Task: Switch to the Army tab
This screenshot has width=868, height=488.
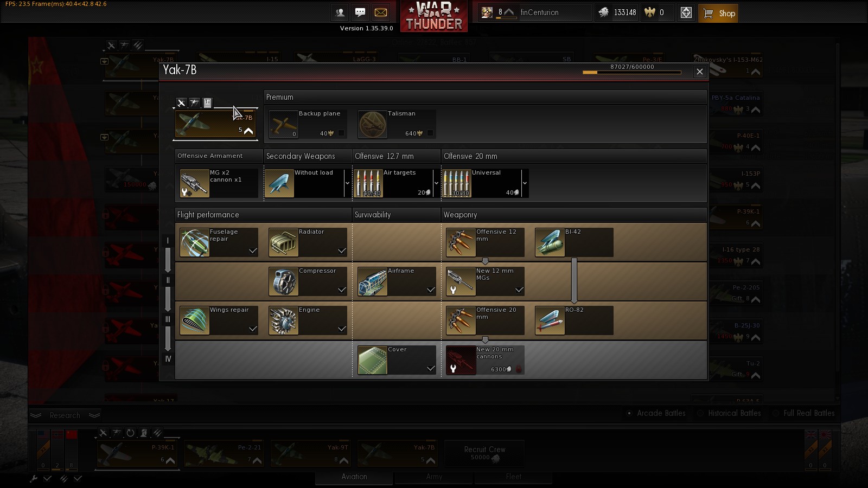Action: tap(434, 477)
